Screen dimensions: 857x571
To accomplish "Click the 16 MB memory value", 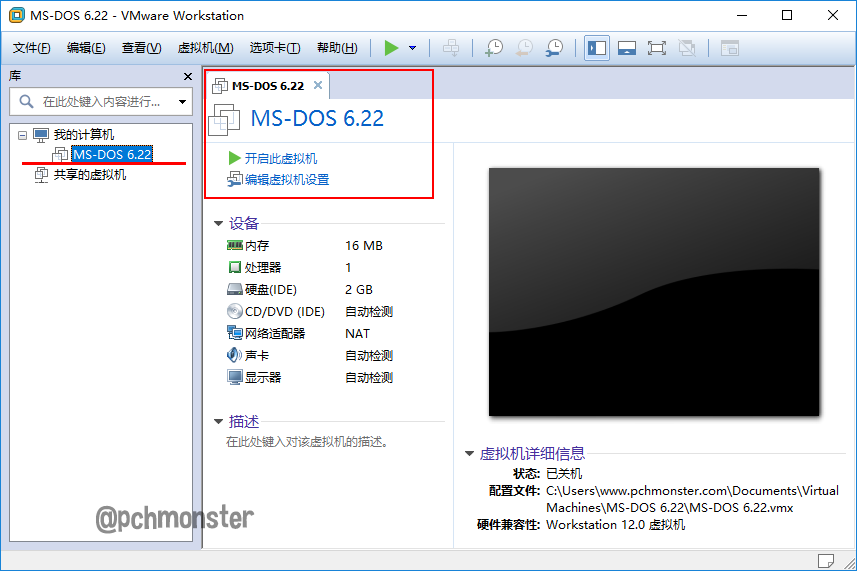I will tap(363, 245).
